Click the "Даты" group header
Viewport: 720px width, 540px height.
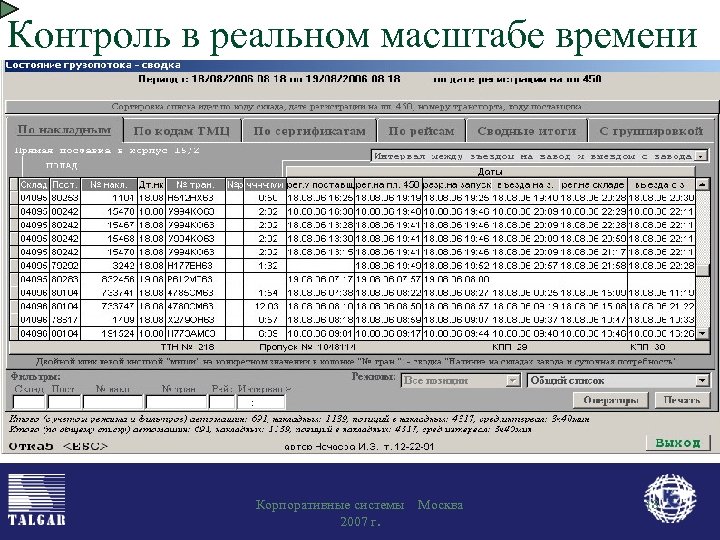pos(490,172)
